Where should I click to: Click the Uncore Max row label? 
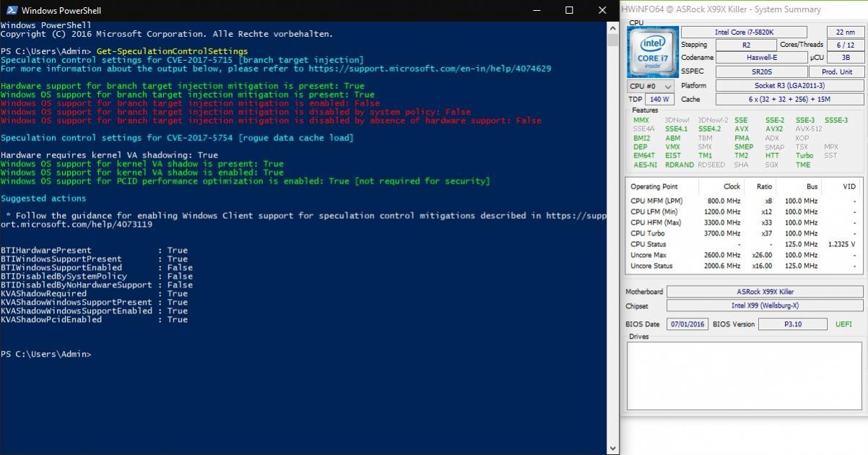[x=648, y=255]
